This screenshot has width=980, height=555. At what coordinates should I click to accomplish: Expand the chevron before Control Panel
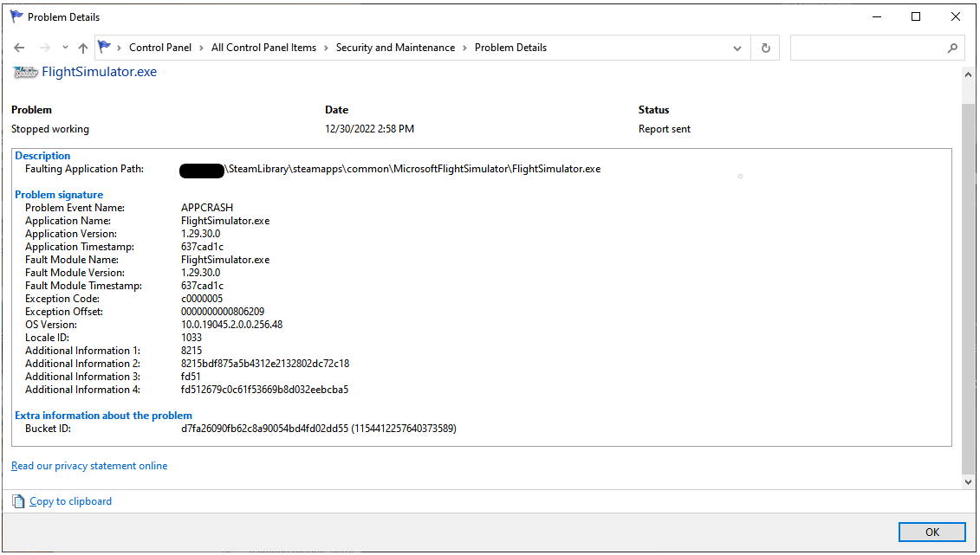pyautogui.click(x=119, y=48)
